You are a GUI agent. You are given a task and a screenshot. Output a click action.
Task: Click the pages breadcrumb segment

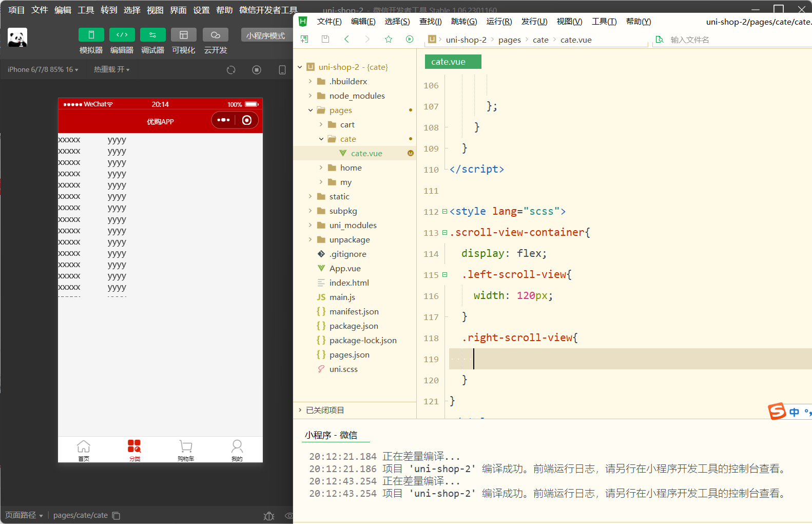tap(510, 40)
